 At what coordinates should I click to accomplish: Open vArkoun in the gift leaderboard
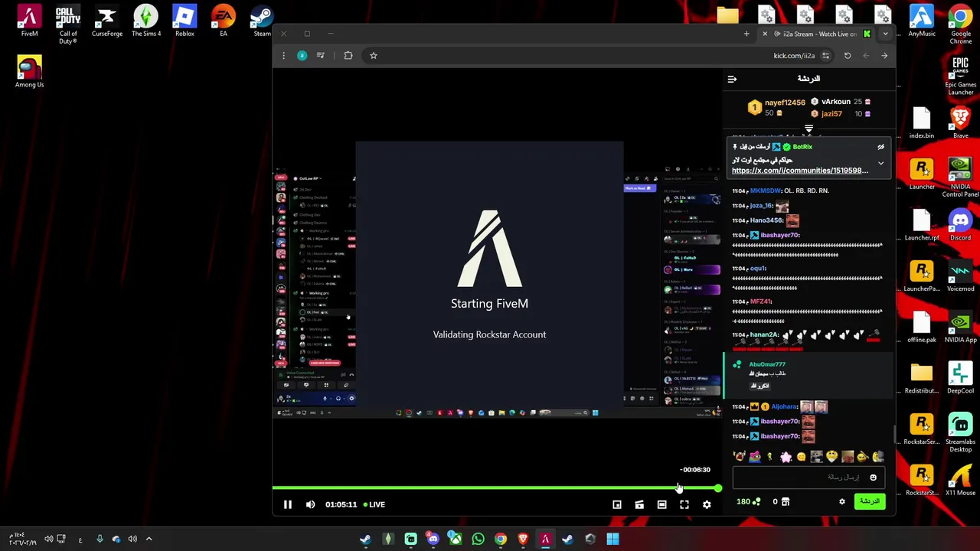pos(835,102)
